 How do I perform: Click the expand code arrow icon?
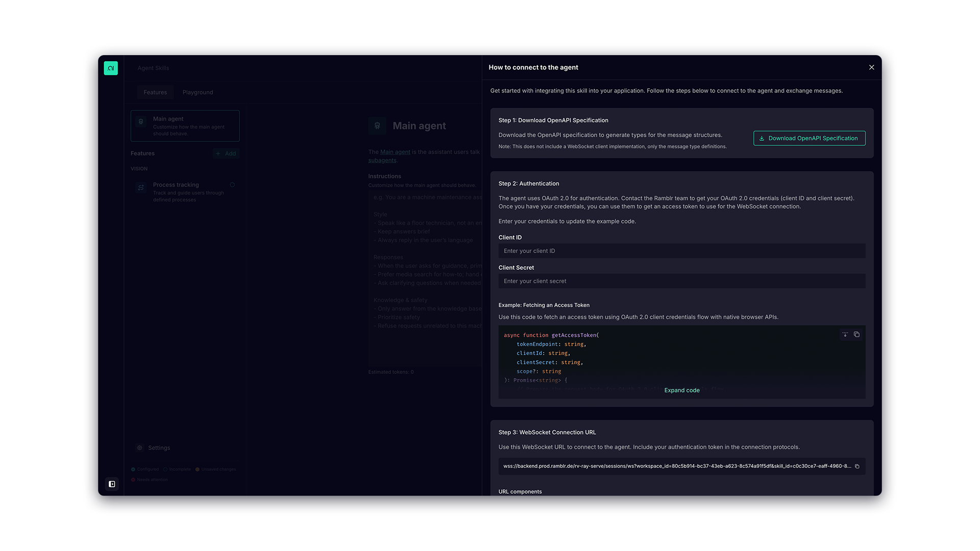[845, 335]
